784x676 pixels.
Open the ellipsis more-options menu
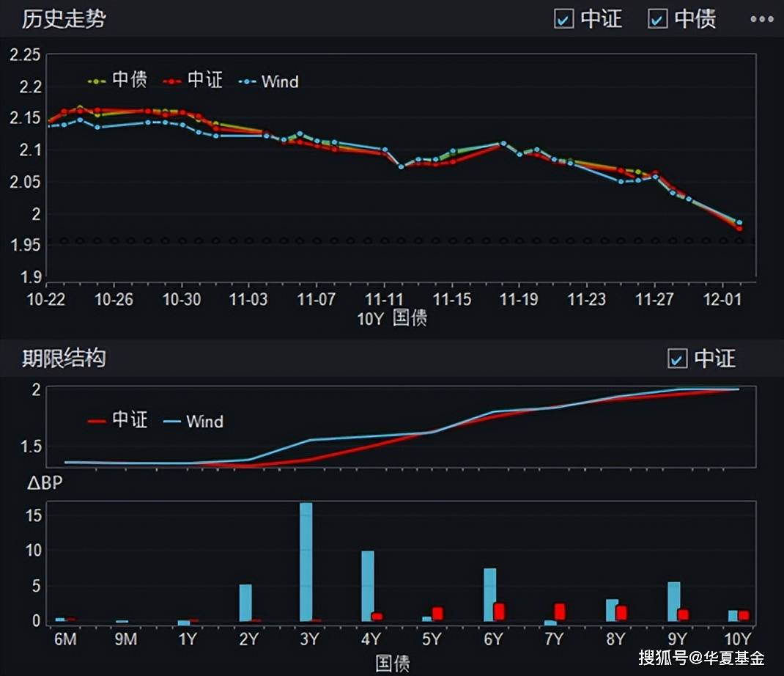pos(761,20)
